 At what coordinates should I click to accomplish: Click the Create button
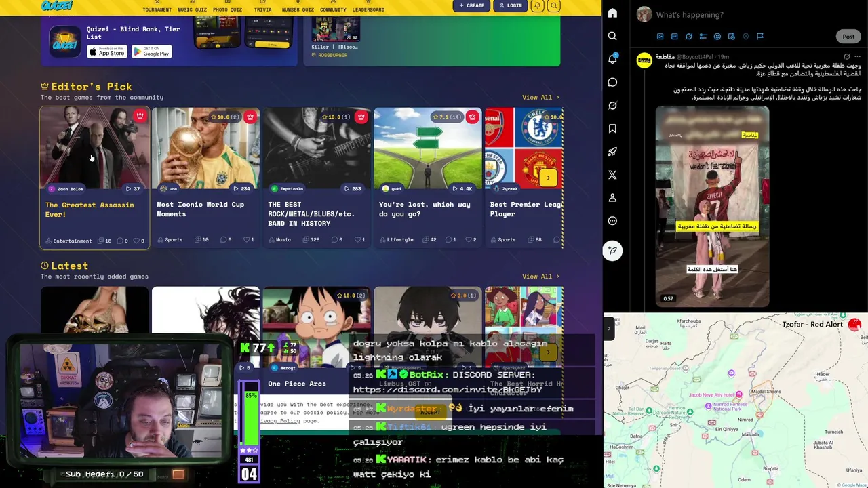(x=471, y=5)
